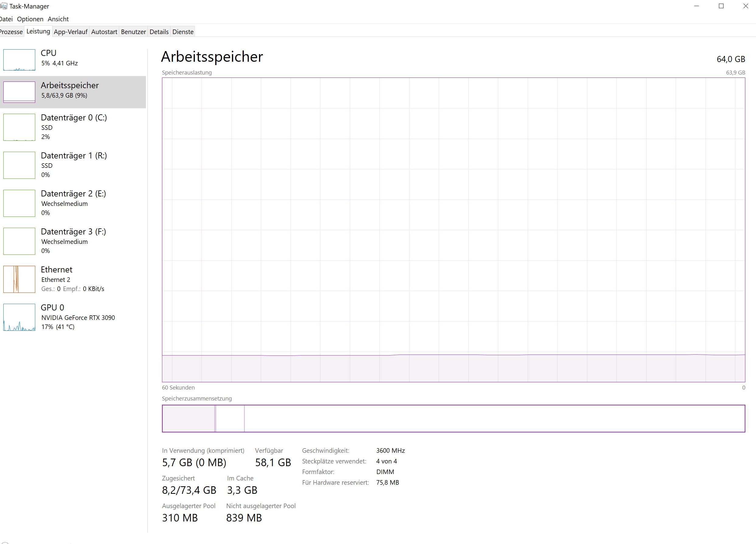Screen dimensions: 756x544
Task: Select the CPU performance graph thumbnail
Action: click(19, 60)
